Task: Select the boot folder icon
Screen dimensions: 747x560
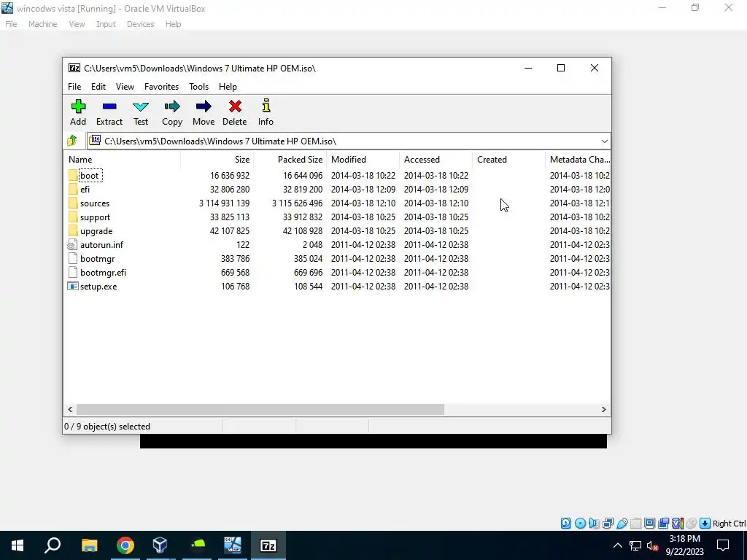Action: (x=72, y=175)
